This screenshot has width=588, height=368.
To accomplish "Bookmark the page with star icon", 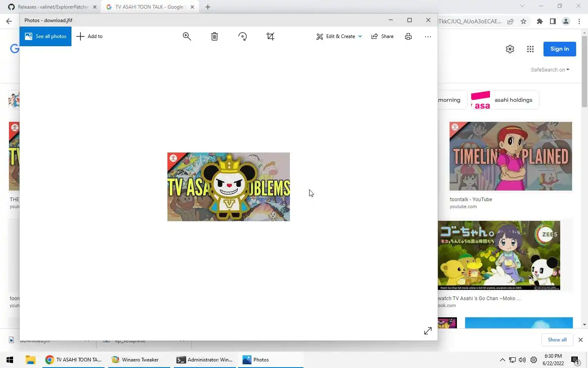I will pos(523,21).
